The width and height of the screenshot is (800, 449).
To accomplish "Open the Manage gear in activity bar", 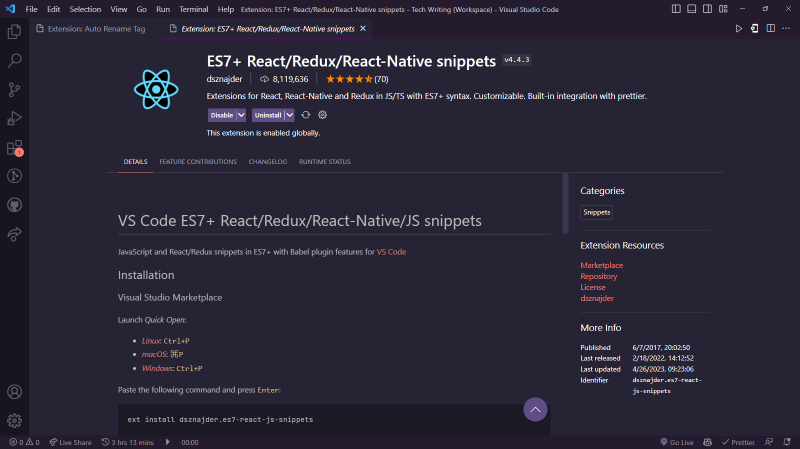I will pyautogui.click(x=14, y=420).
